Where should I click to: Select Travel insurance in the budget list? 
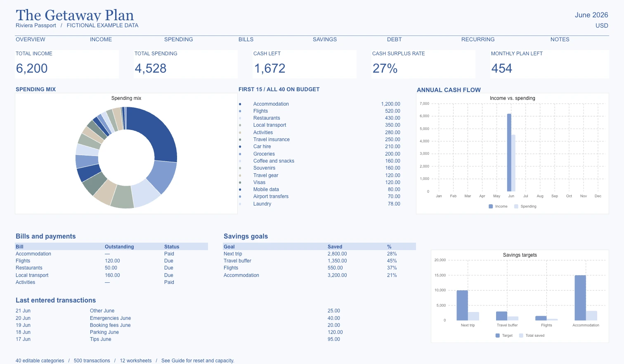[272, 139]
